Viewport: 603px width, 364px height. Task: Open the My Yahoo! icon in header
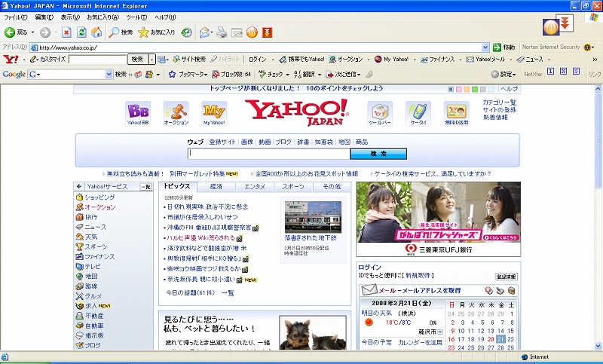[x=214, y=113]
